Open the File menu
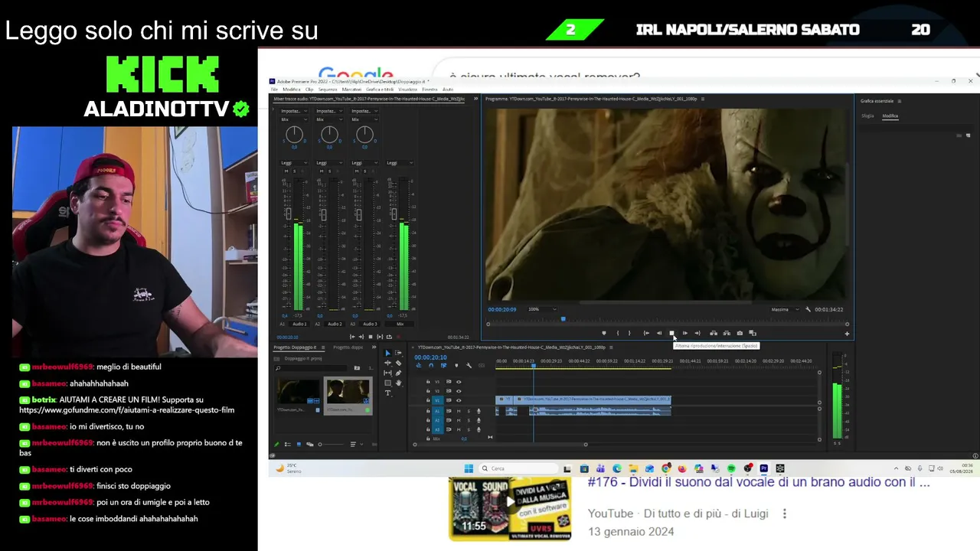 (274, 90)
